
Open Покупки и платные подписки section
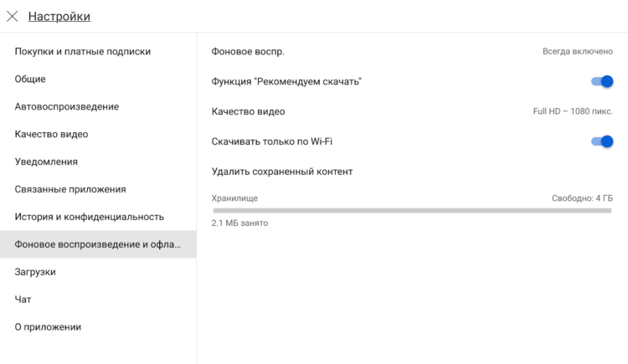(x=83, y=51)
